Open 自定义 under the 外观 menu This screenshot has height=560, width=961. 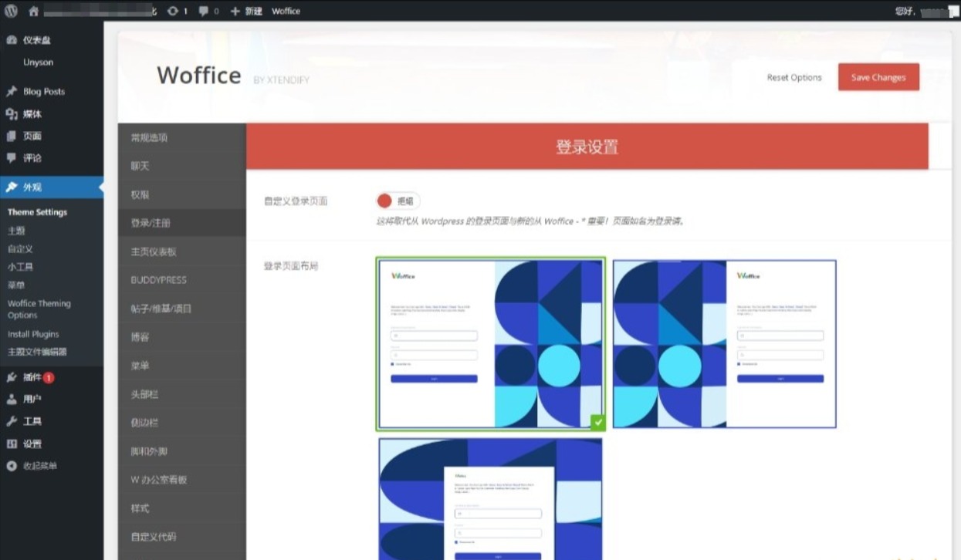coord(20,249)
